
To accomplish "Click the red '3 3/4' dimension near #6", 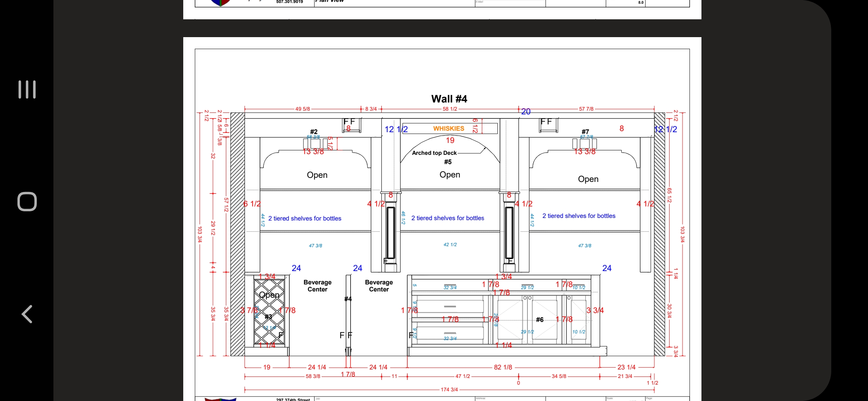I will (x=595, y=310).
